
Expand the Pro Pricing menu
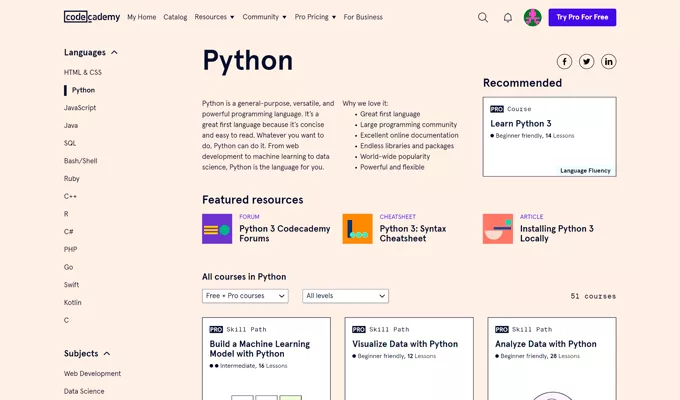(x=315, y=17)
